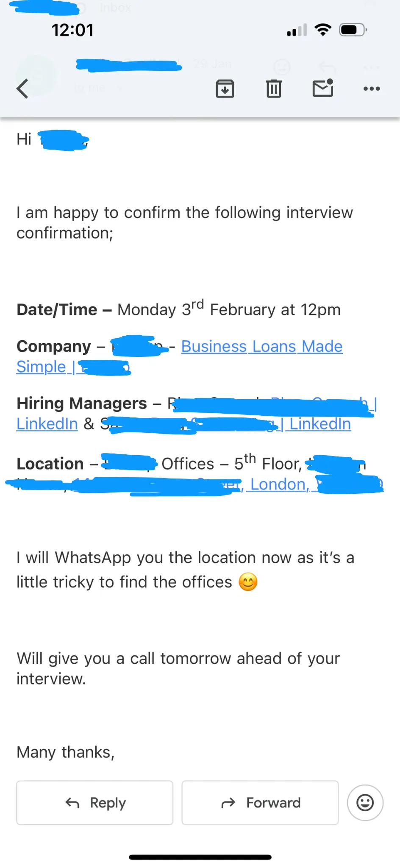Archive this email
Screen dimensions: 400x868
[x=225, y=89]
